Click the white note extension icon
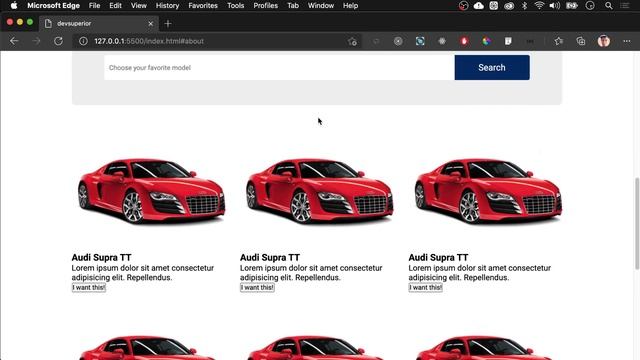Screen dimensions: 640x360 (508, 41)
